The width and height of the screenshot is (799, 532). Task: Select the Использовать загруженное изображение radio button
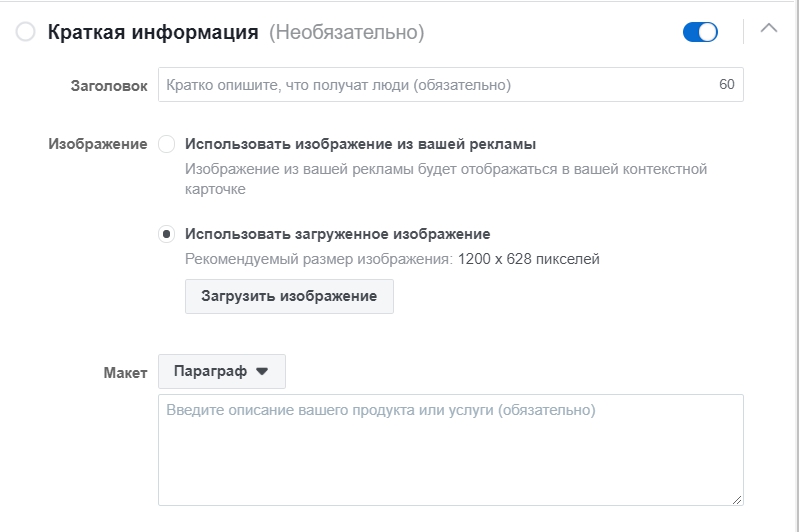[x=167, y=234]
